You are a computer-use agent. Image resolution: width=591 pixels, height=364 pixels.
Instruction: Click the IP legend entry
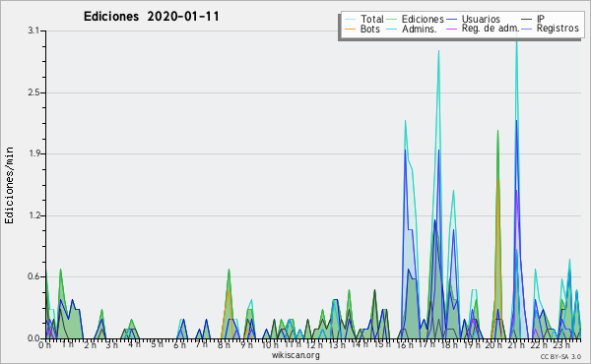pos(533,19)
